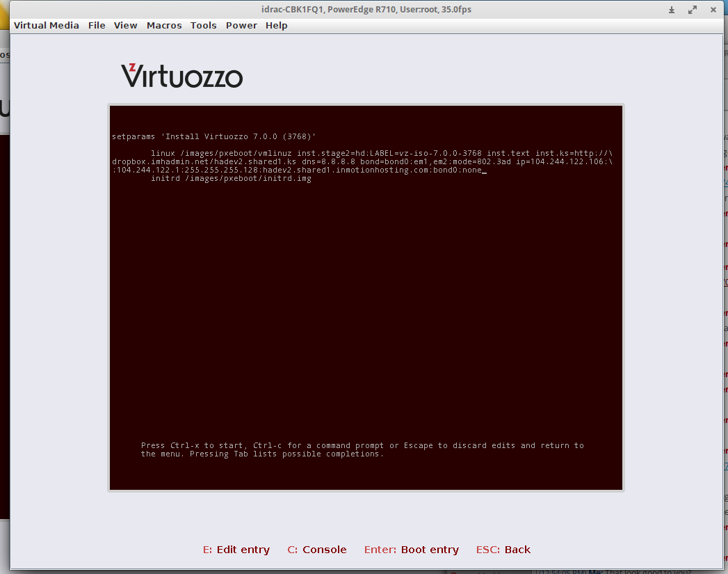Screen dimensions: 728x574
Task: Click the Virtuozzo logo
Action: tap(182, 76)
